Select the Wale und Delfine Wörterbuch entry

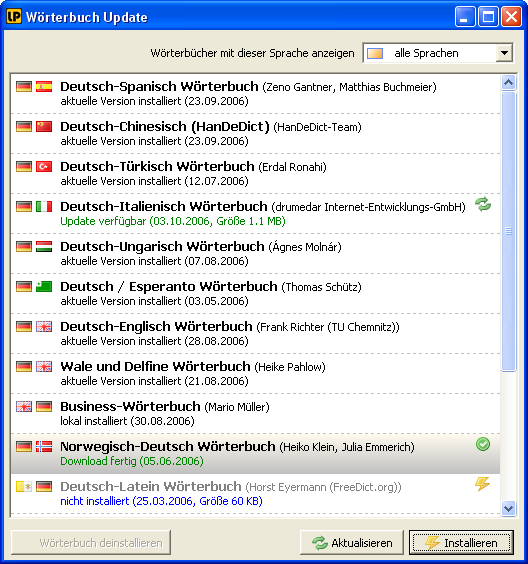tap(255, 373)
